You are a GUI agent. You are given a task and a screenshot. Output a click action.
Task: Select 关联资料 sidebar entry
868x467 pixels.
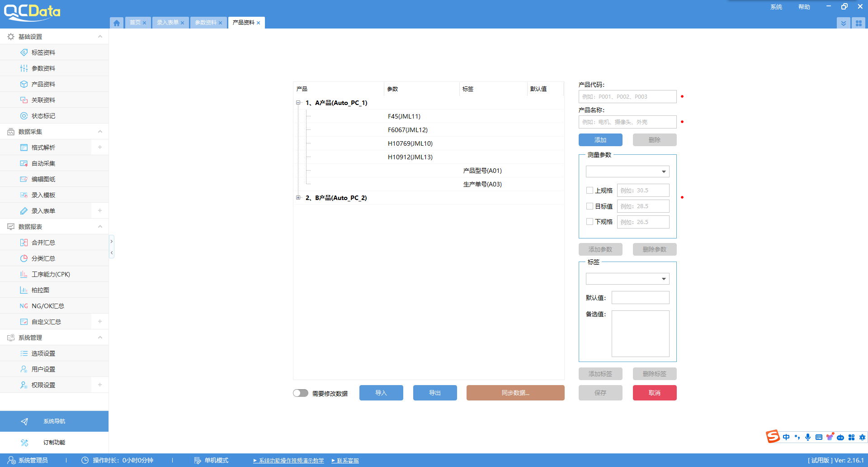[x=43, y=100]
